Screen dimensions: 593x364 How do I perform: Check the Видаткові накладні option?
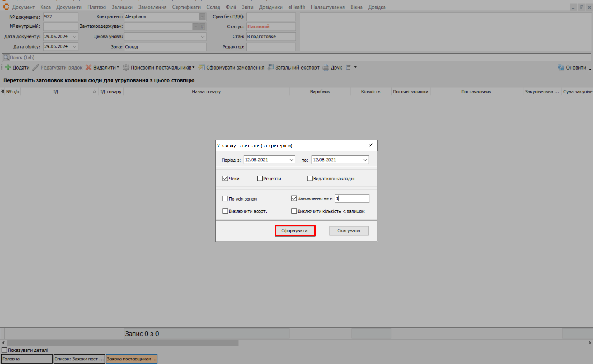pyautogui.click(x=310, y=179)
